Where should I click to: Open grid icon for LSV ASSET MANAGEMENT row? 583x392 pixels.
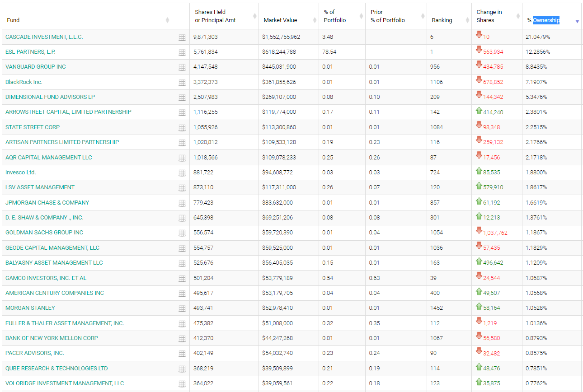pyautogui.click(x=182, y=188)
